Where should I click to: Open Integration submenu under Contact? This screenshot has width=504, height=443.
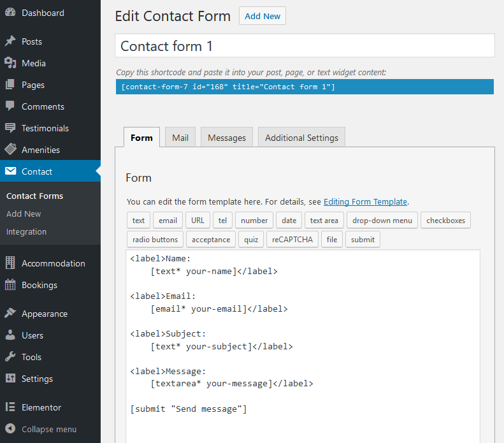coord(26,231)
